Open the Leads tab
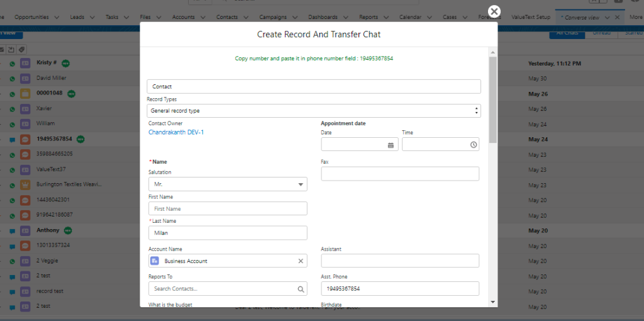644x321 pixels. (77, 17)
